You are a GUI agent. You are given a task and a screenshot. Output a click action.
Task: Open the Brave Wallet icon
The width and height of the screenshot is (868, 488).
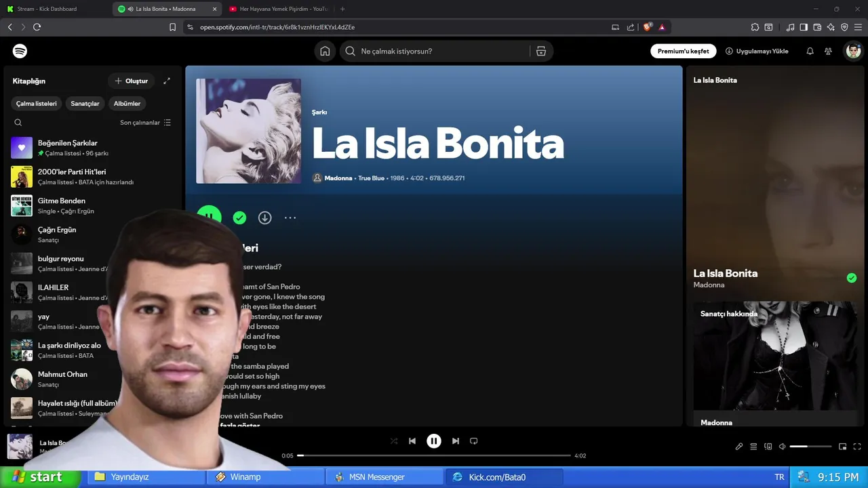(x=817, y=27)
